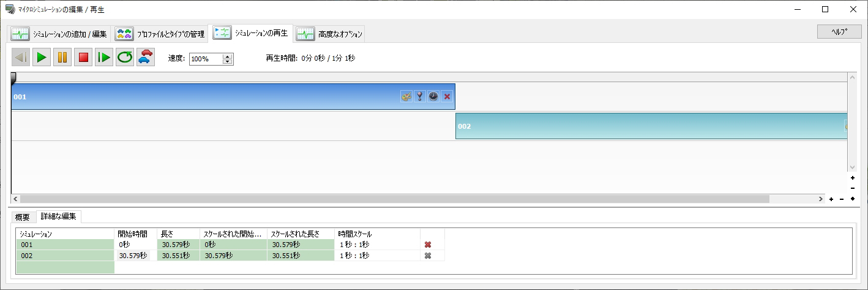Click the 30.579秒 length cell of row 001
The image size is (868, 290).
tap(178, 245)
